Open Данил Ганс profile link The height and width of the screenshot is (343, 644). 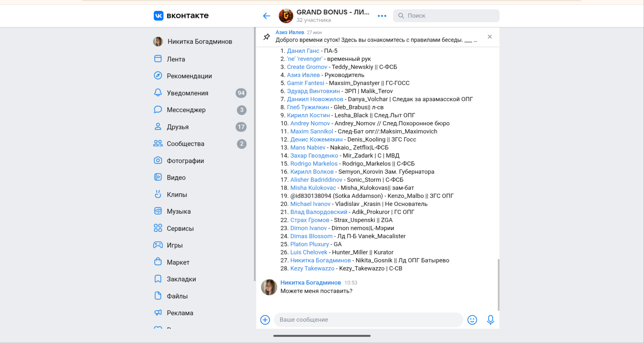303,51
